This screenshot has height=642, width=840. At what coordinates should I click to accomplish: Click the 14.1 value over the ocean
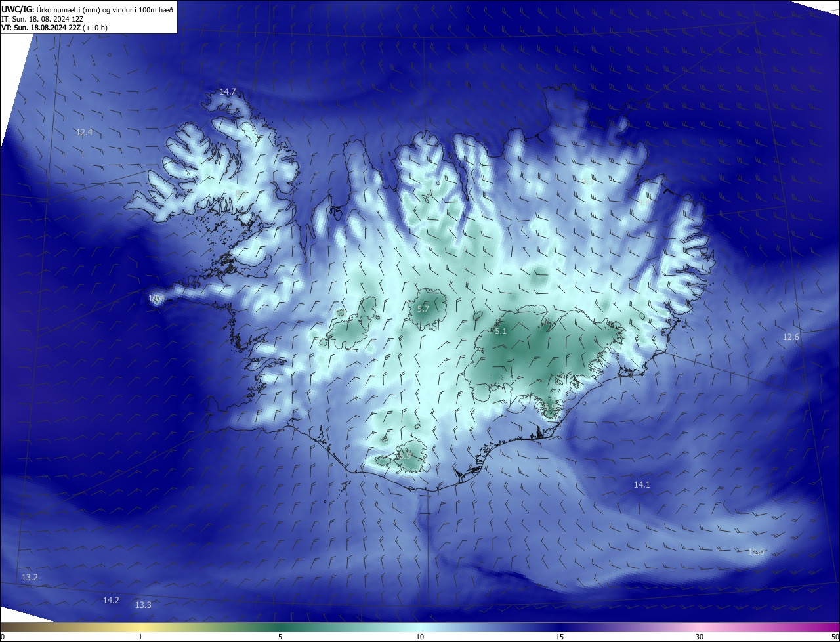click(x=641, y=485)
